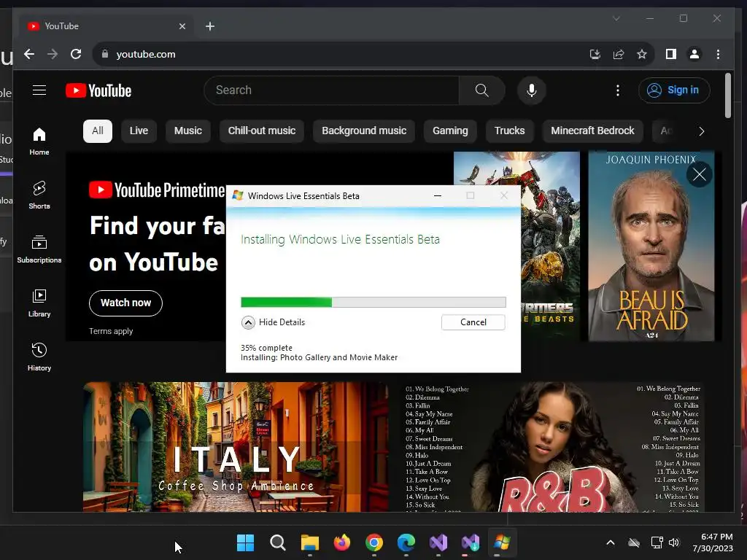Select the Live filter chip

tap(139, 131)
